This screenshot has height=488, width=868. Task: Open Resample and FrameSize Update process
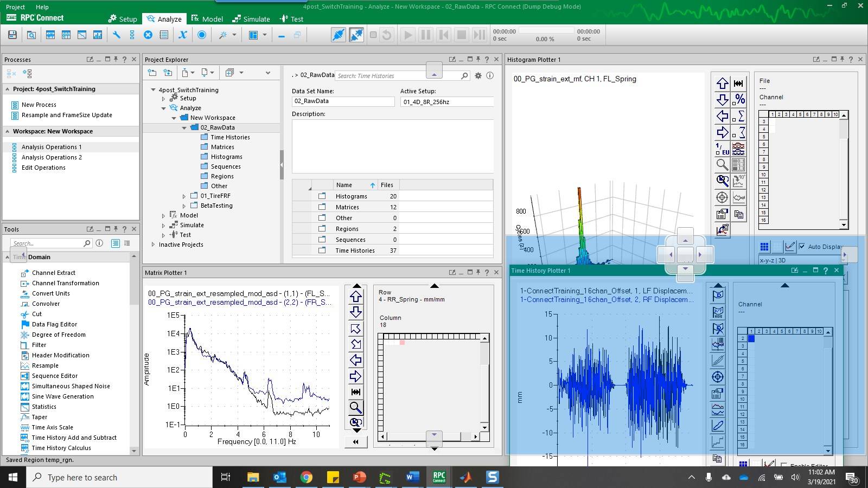pos(66,115)
